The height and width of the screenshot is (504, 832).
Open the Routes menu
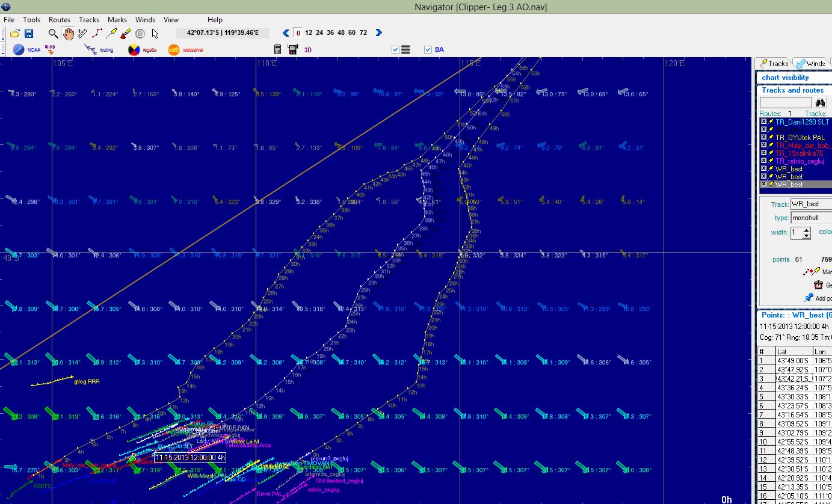(x=60, y=20)
